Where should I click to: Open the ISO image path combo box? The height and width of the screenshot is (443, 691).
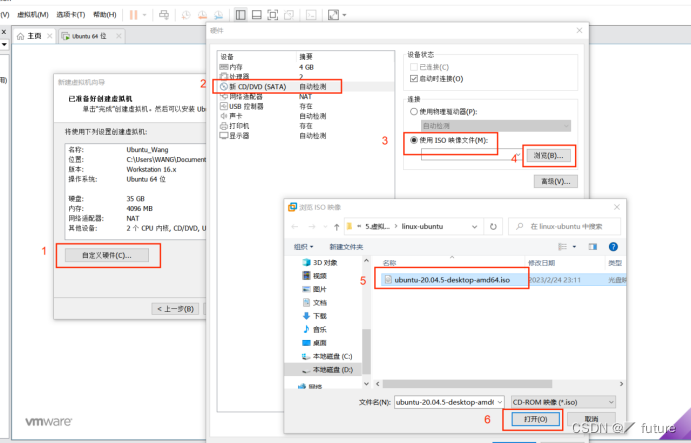pos(472,154)
